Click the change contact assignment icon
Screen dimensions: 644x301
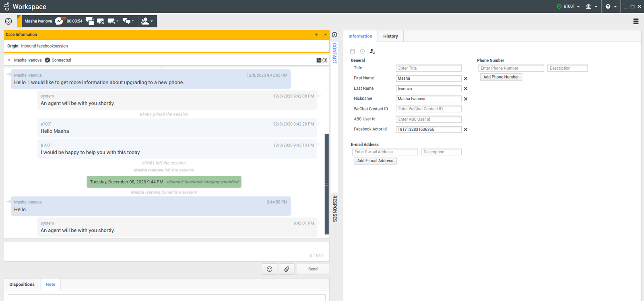pyautogui.click(x=372, y=52)
